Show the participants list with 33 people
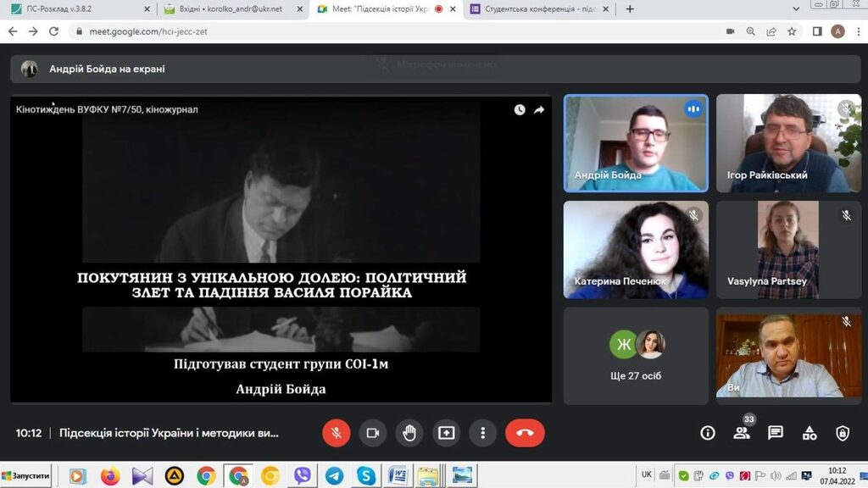The height and width of the screenshot is (488, 868). coord(742,433)
